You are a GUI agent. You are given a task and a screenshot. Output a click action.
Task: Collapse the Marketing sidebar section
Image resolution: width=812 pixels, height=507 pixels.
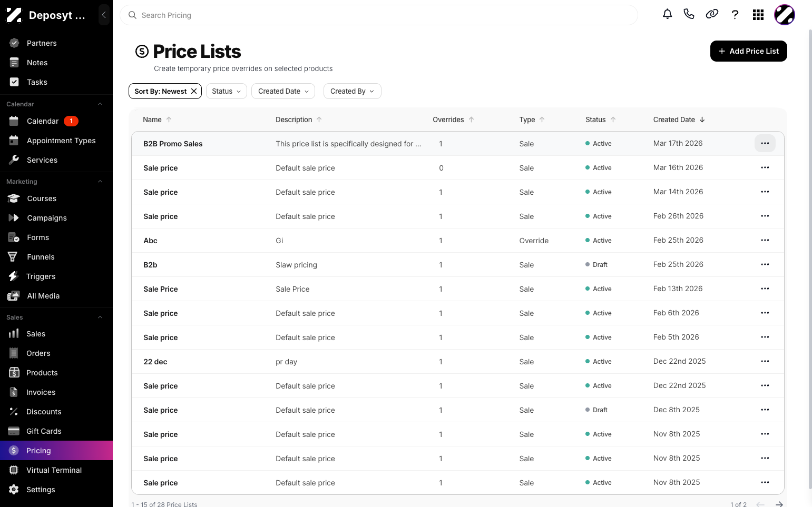pyautogui.click(x=100, y=182)
